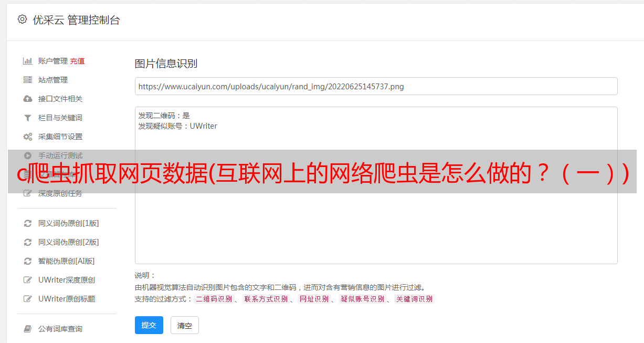644x343 pixels.
Task: Open 接口文件相关 menu item
Action: 60,99
